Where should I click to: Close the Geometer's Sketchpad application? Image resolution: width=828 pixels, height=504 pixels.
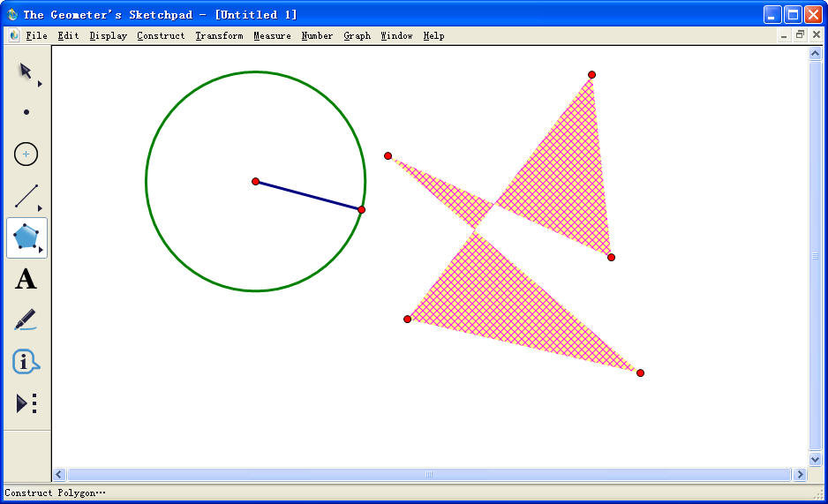point(813,14)
